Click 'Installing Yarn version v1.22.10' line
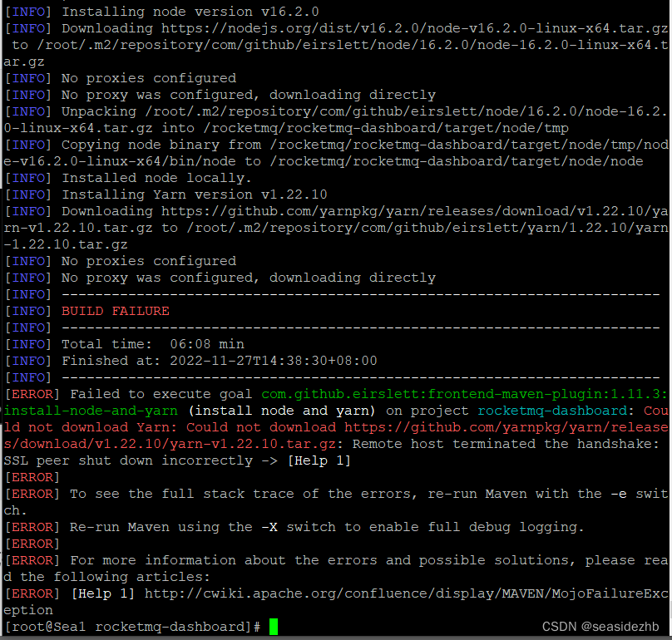Image resolution: width=672 pixels, height=640 pixels. pos(166,194)
